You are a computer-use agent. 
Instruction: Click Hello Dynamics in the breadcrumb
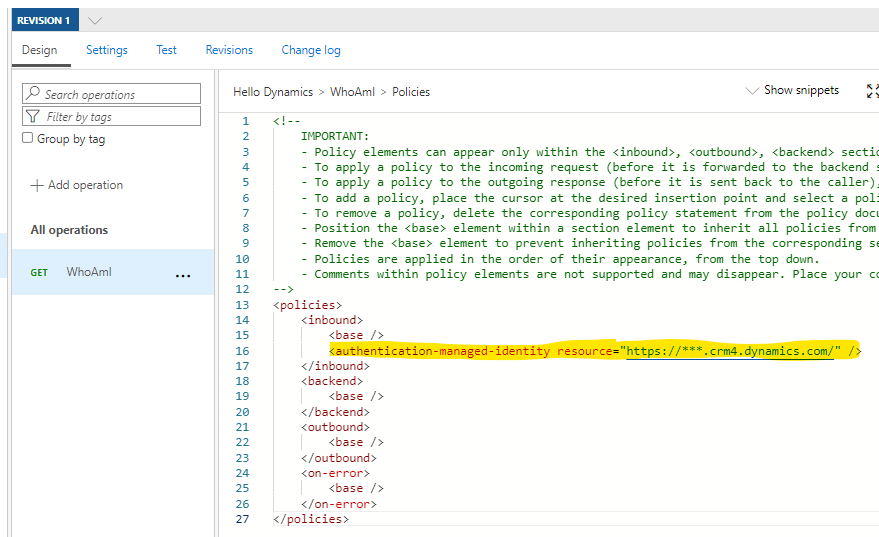pos(273,92)
